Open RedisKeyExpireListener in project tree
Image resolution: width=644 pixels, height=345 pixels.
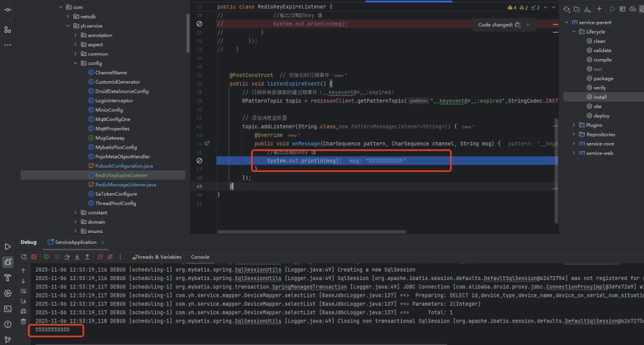point(121,175)
